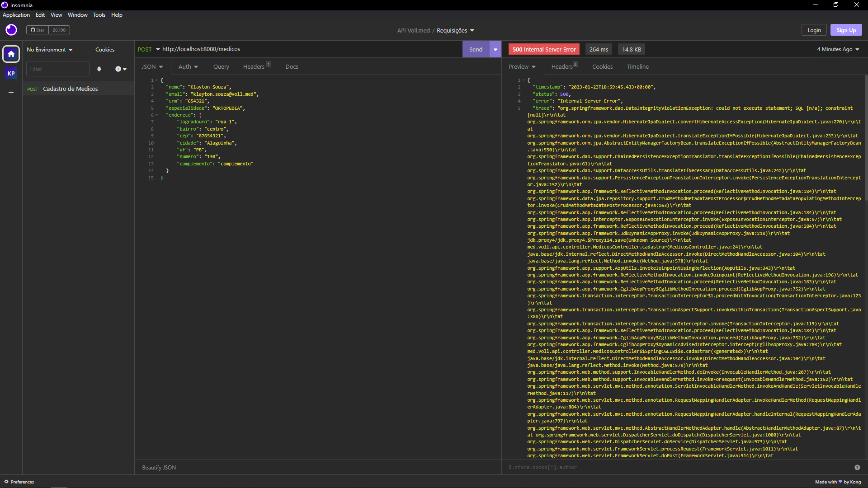Screen dimensions: 868x488
Task: Open the Requisições collection dropdown
Action: point(455,30)
